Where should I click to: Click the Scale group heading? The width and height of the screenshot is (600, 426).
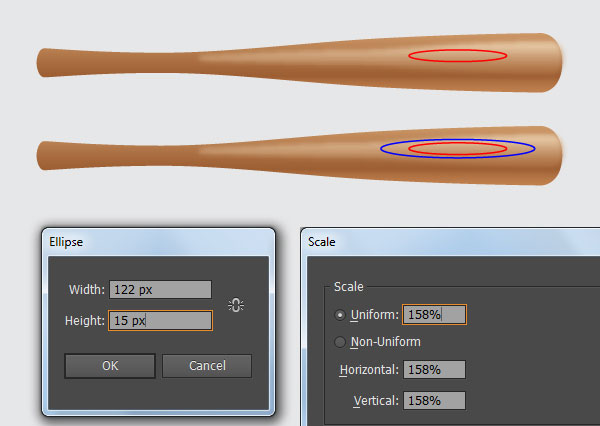348,286
